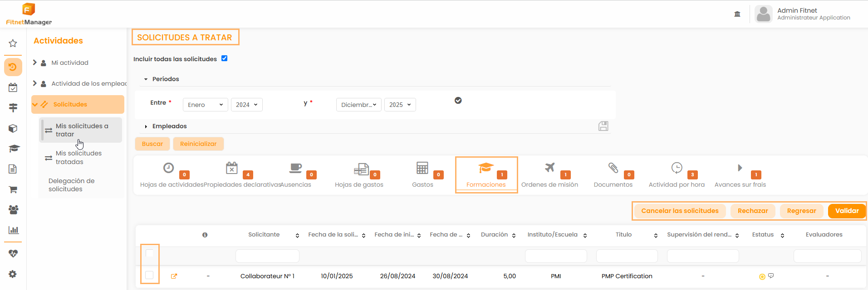Click the bank building icon in header
This screenshot has width=868, height=290.
pos(737,14)
